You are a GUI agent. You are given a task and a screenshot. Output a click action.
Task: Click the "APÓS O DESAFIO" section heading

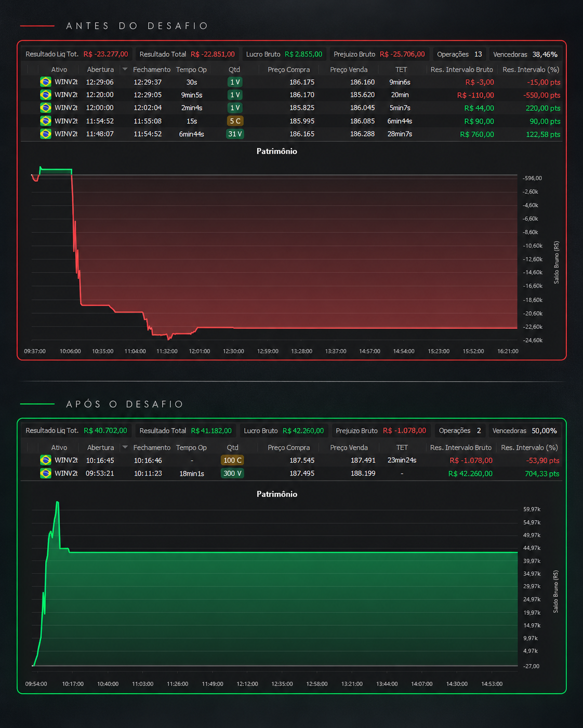125,404
